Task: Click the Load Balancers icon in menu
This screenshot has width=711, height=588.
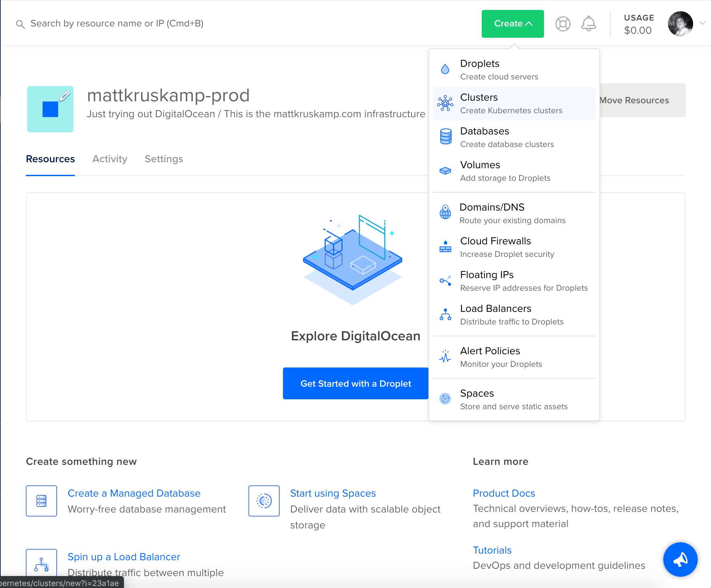Action: 445,314
